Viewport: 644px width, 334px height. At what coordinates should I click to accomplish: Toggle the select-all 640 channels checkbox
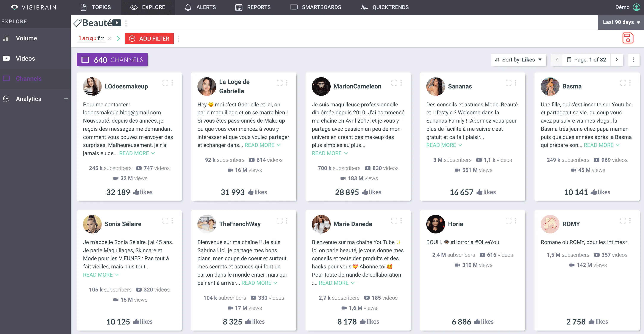[85, 60]
